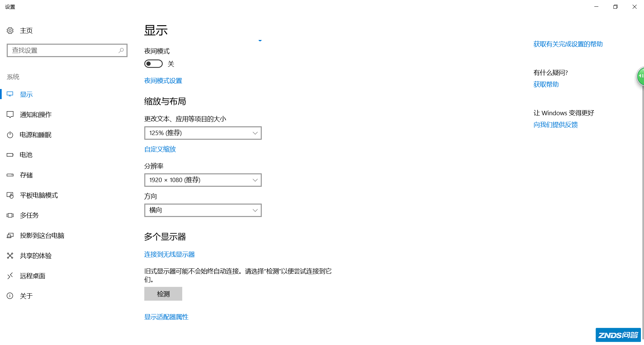This screenshot has width=644, height=345.
Task: Focus the 查找设置 search field
Action: [67, 50]
